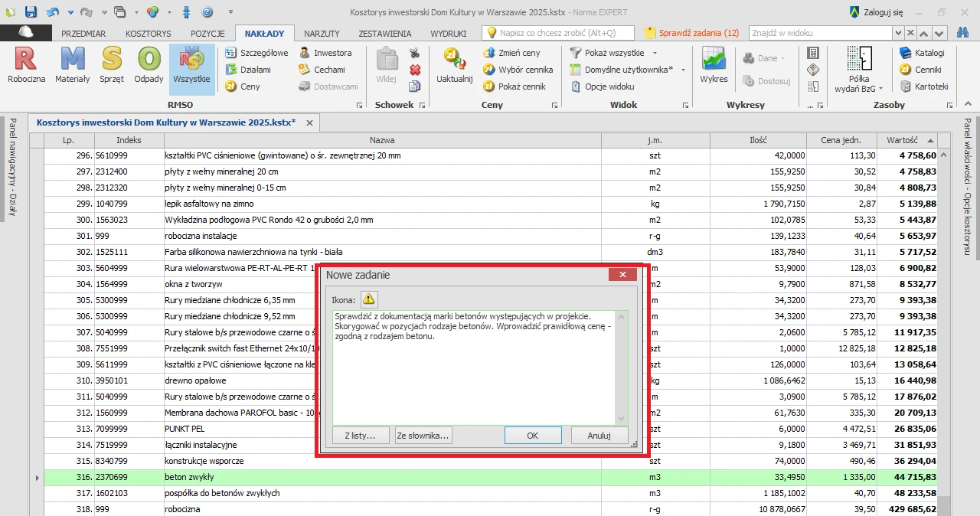The image size is (980, 516).
Task: Click Z listy... in Nowe zadanie dialog
Action: [x=361, y=436]
